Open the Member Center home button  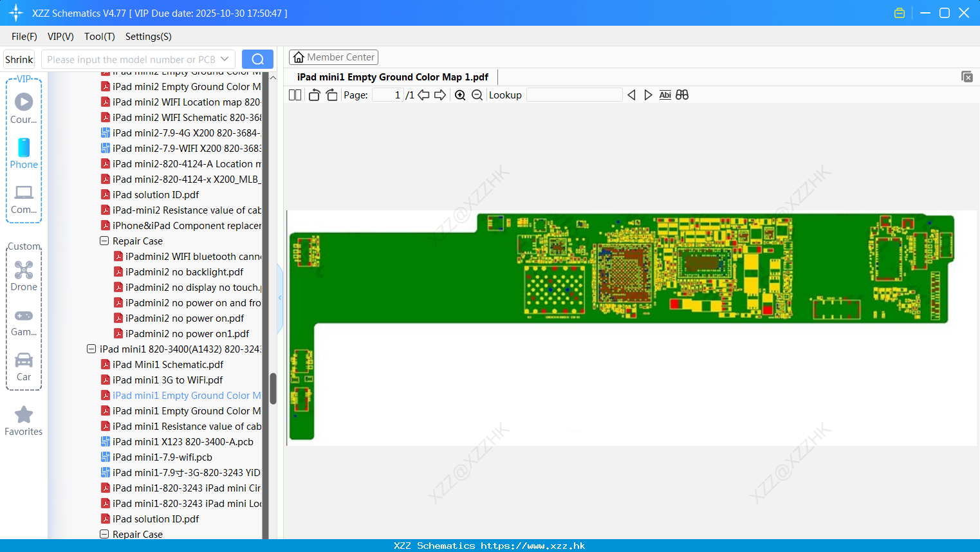pyautogui.click(x=333, y=57)
